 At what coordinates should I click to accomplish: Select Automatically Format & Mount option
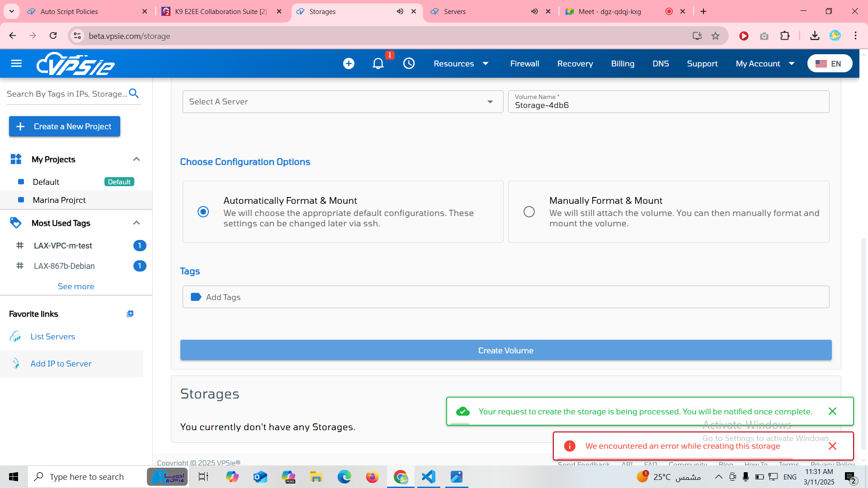[203, 211]
